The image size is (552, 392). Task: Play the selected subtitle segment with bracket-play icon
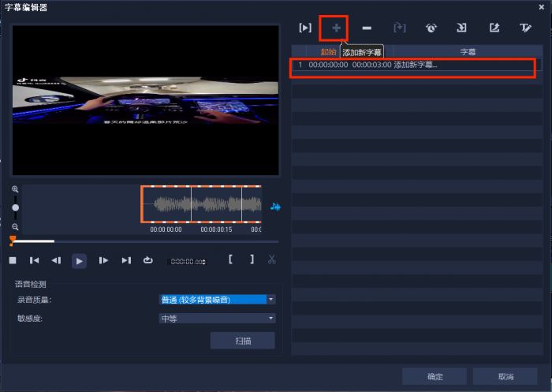click(305, 28)
